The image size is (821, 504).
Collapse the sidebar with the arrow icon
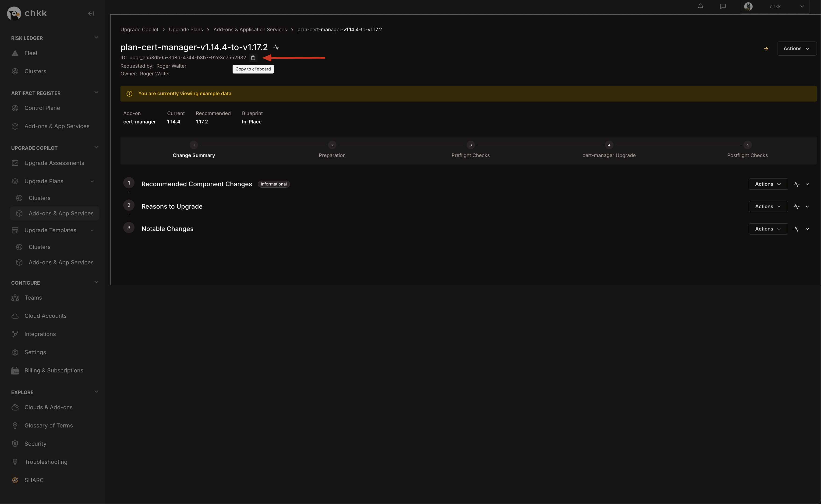point(91,13)
